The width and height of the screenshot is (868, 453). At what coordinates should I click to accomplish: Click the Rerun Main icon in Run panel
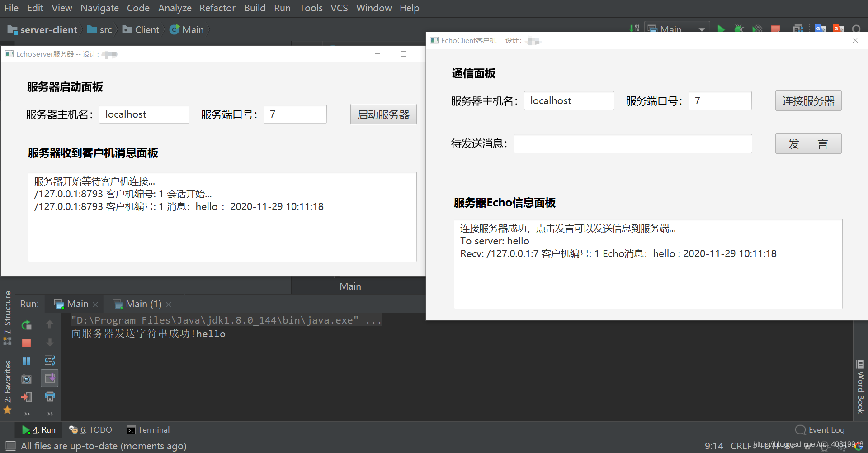[x=27, y=325]
